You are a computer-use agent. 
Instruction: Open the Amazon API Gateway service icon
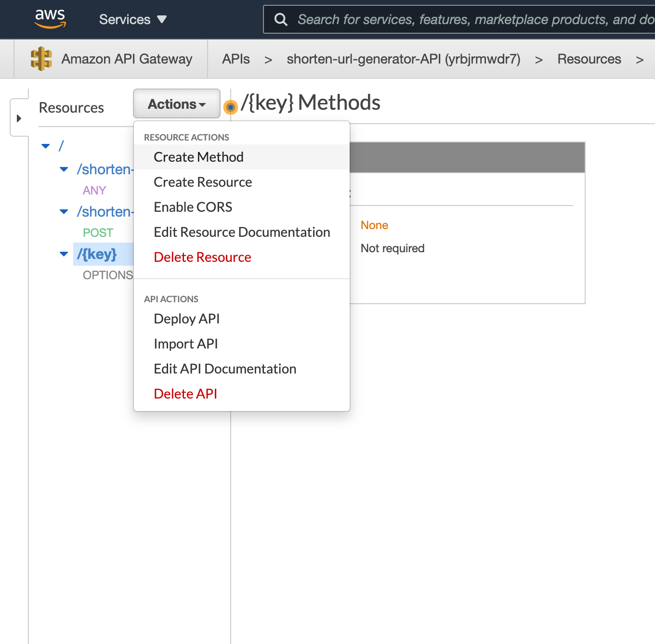pos(41,59)
